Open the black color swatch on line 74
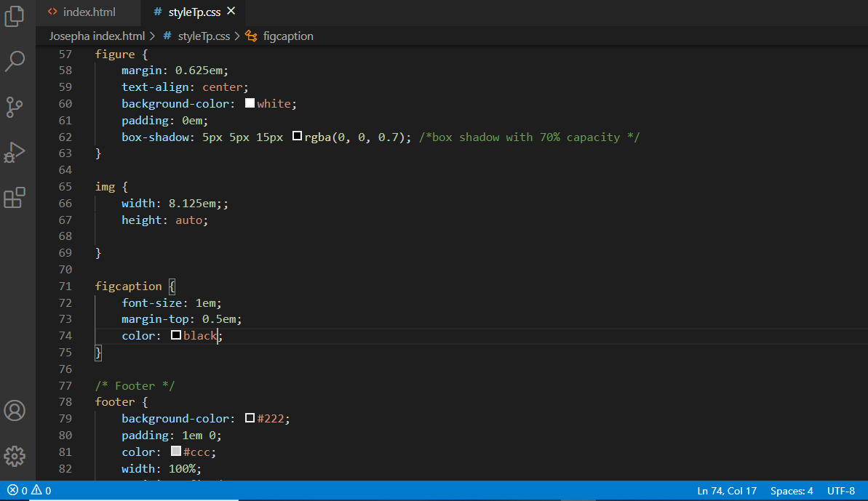 tap(176, 335)
